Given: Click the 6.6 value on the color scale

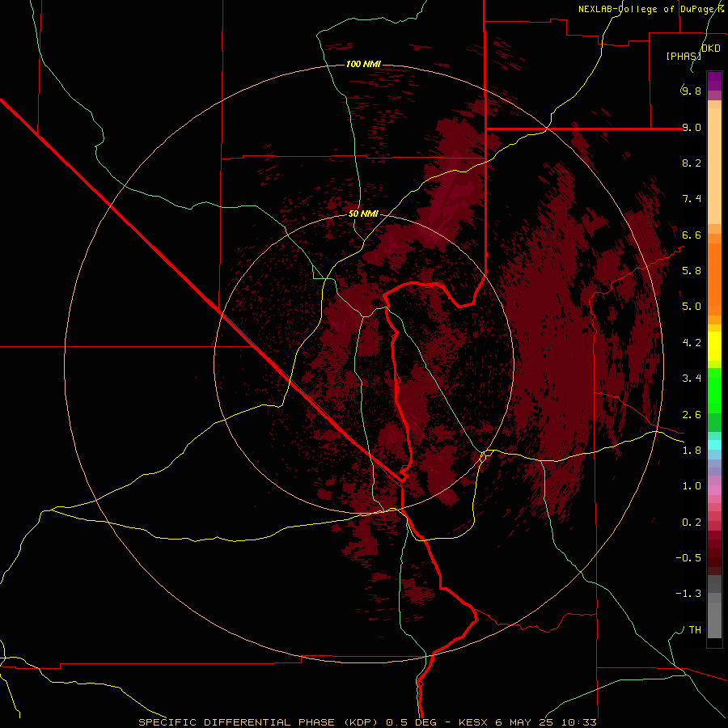Looking at the screenshot, I should 692,235.
